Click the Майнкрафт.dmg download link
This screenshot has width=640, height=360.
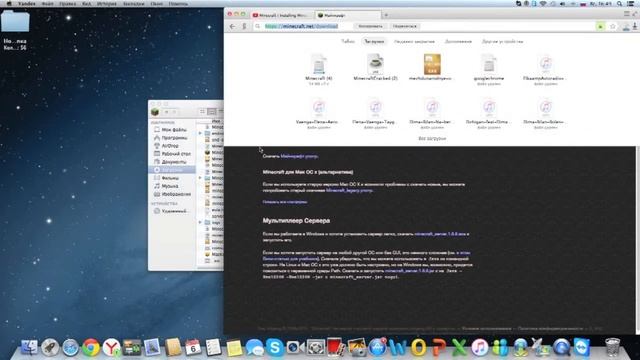click(x=299, y=156)
